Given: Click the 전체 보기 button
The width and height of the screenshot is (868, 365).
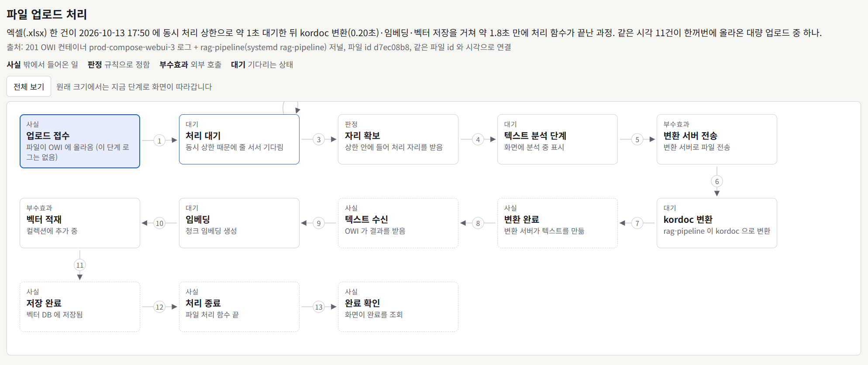Looking at the screenshot, I should tap(29, 86).
